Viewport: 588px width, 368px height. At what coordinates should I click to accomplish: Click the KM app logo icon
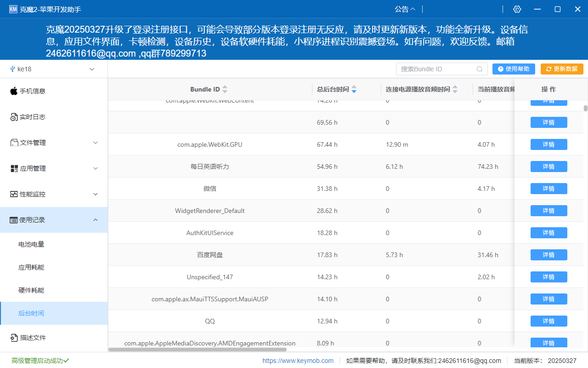pyautogui.click(x=13, y=9)
